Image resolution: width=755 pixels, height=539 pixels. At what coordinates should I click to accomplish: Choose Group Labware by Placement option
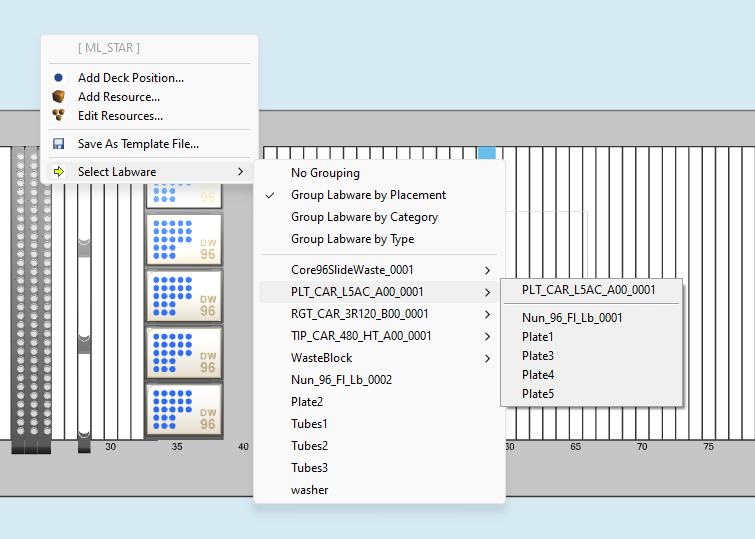pyautogui.click(x=368, y=195)
